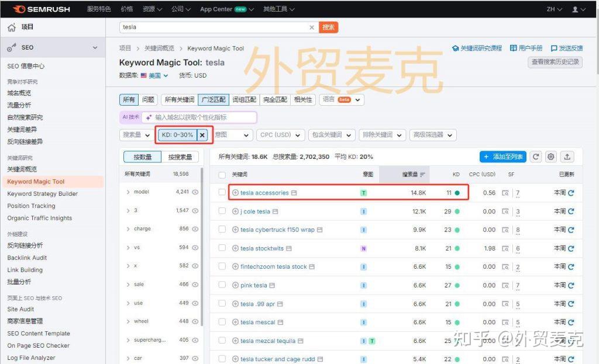Click the N intent badge for tesla stocktwits
The width and height of the screenshot is (599, 364).
[x=363, y=248]
